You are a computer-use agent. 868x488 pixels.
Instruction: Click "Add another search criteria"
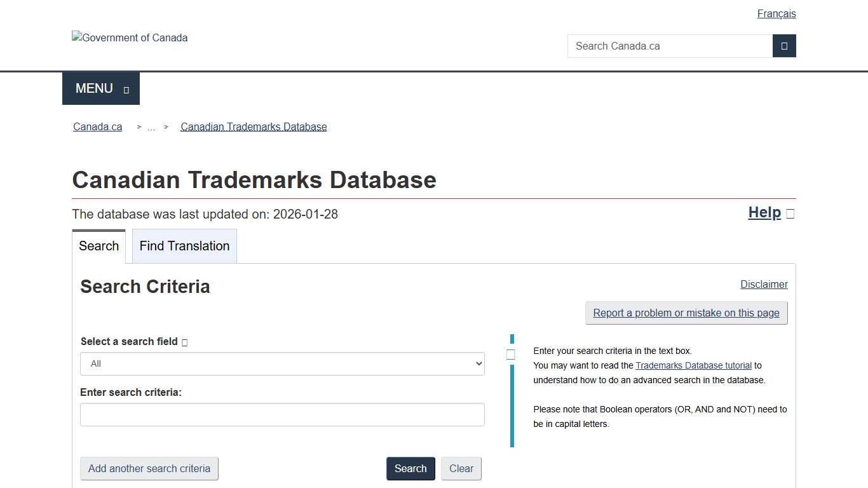[x=149, y=468]
